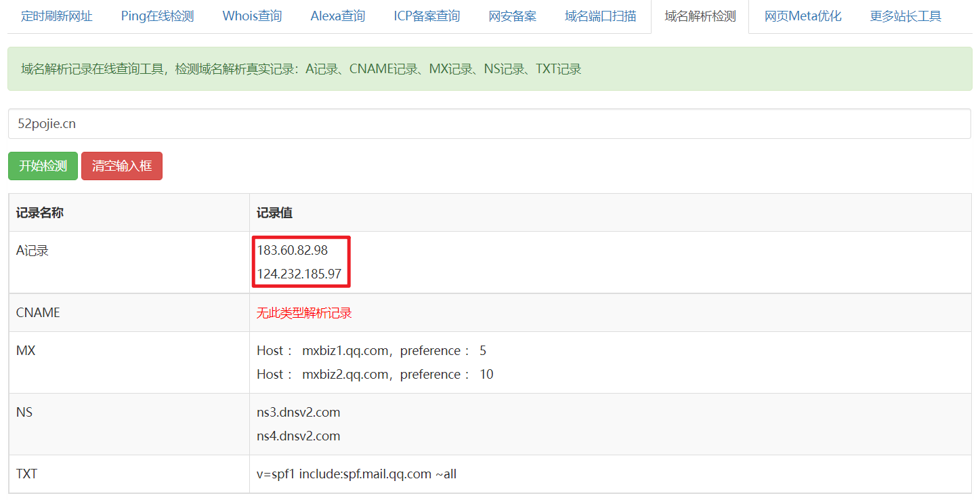This screenshot has height=500, width=980.
Task: Click the NS row label
Action: pos(24,412)
